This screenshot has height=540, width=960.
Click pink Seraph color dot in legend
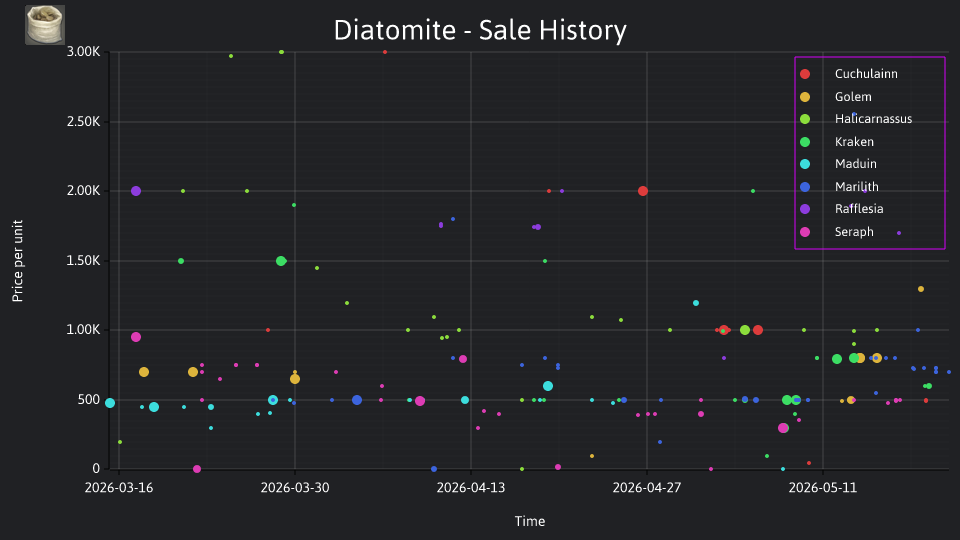[805, 231]
